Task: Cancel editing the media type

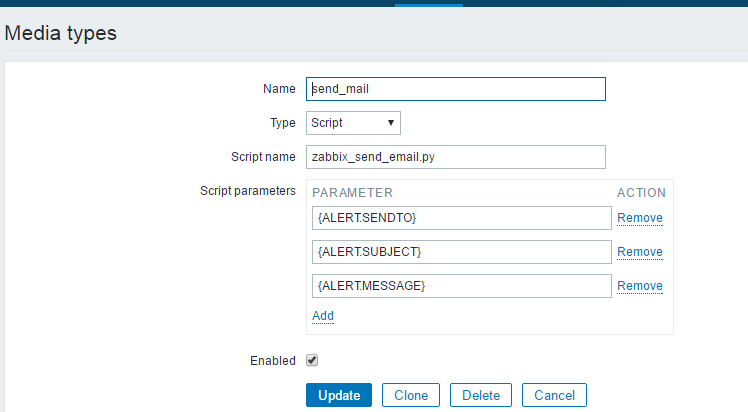Action: (554, 395)
